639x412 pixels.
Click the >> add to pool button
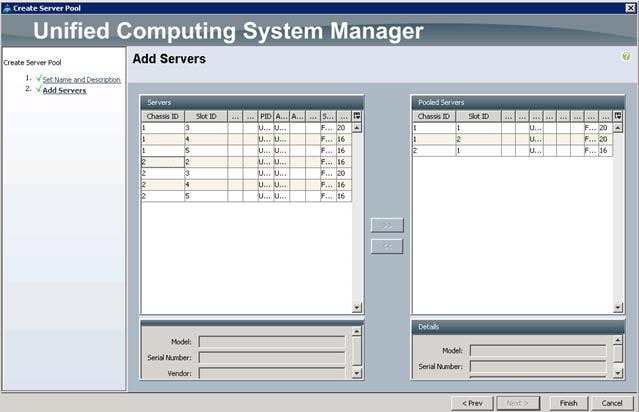[x=387, y=225]
